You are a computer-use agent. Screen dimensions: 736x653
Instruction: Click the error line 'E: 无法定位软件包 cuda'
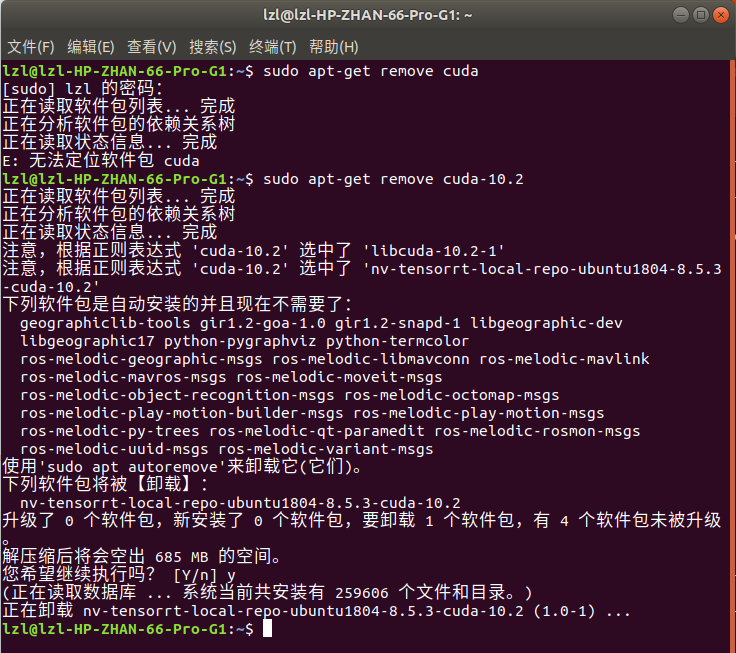[101, 161]
